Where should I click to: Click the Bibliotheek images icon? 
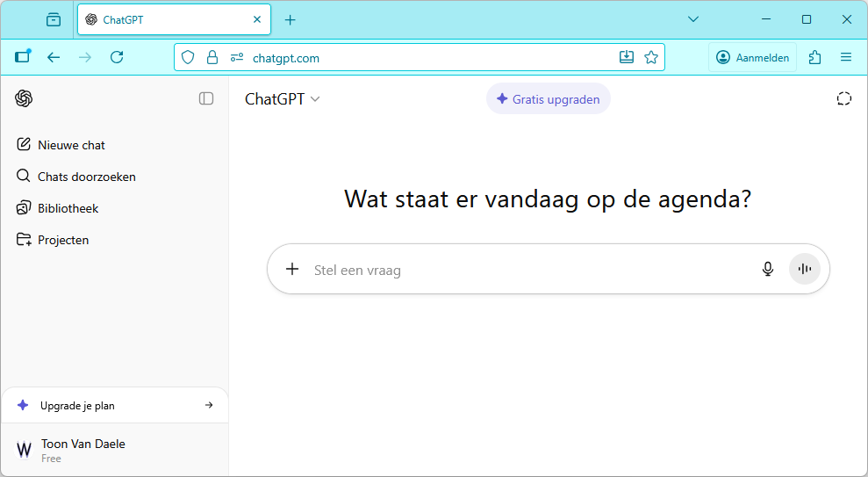(x=23, y=207)
